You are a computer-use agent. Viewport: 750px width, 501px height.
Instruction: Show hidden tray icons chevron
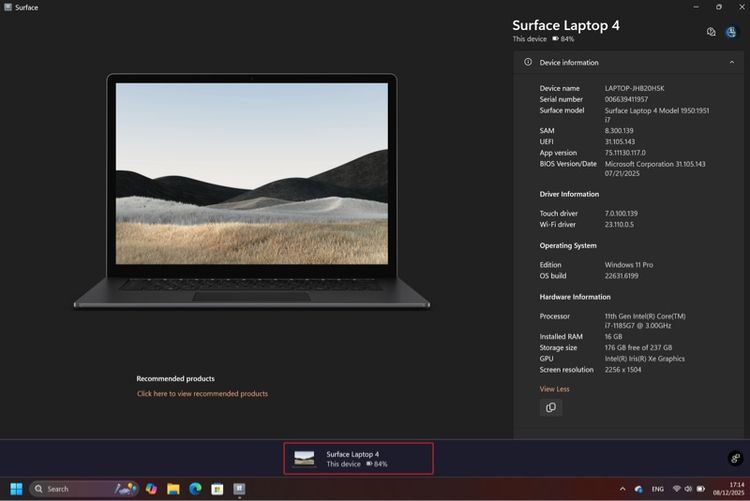click(x=622, y=489)
